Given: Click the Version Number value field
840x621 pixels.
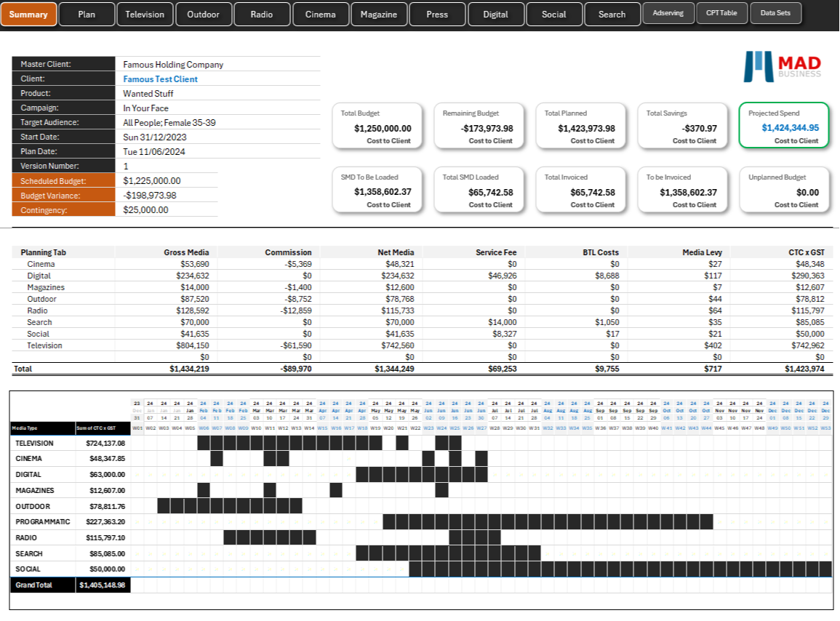Looking at the screenshot, I should (166, 166).
